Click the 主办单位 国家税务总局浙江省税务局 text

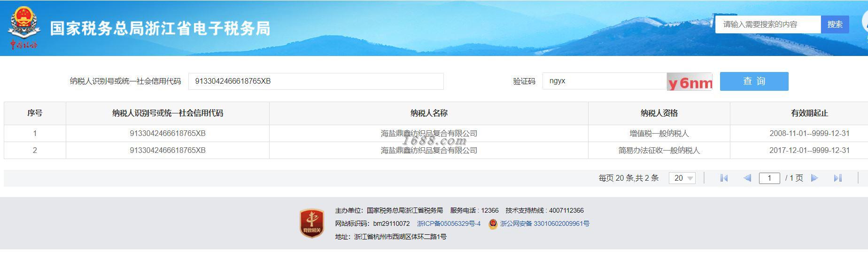[389, 210]
